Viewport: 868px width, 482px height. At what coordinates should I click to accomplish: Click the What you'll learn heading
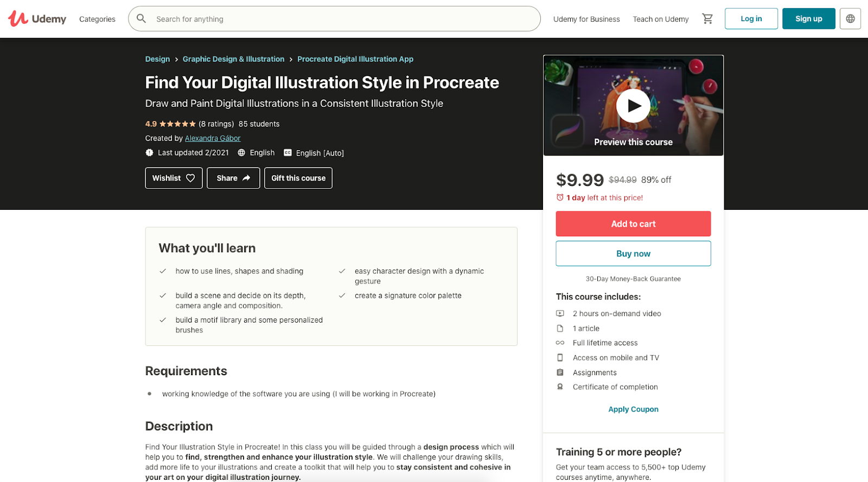[x=207, y=248]
